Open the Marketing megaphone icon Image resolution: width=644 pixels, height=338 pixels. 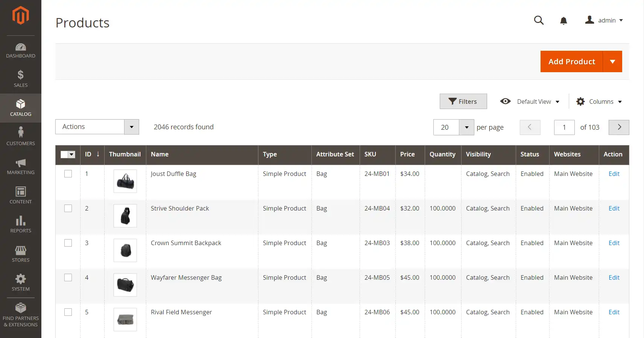pyautogui.click(x=21, y=163)
